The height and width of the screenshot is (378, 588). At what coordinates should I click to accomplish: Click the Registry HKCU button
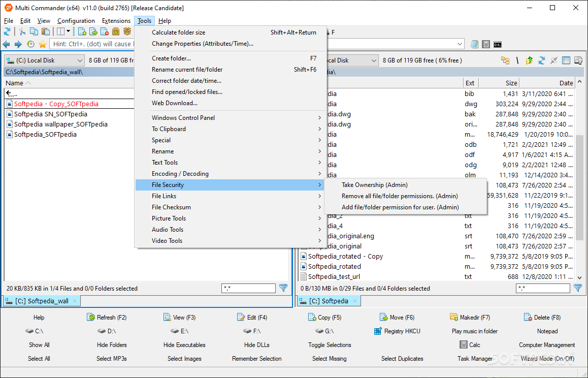coord(397,331)
